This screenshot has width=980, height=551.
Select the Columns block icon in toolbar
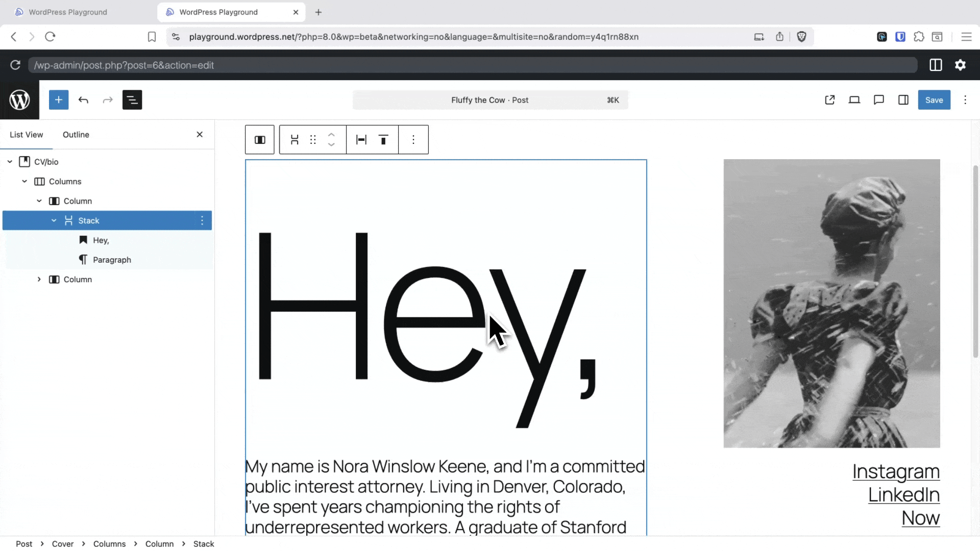pyautogui.click(x=260, y=139)
